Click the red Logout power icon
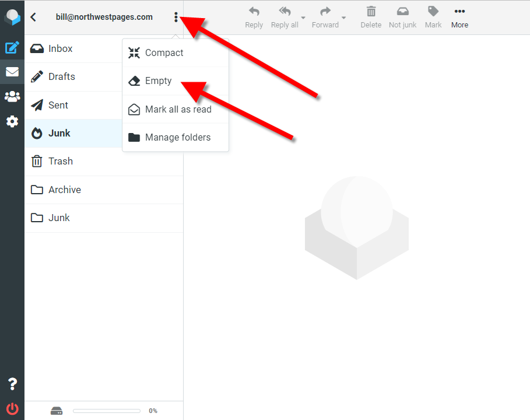 click(x=12, y=408)
